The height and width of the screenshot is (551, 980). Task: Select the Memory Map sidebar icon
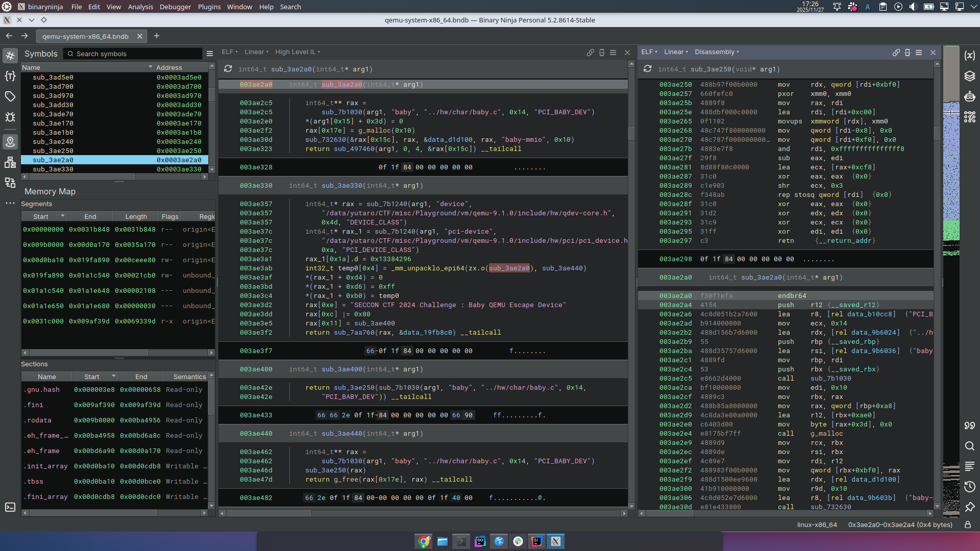point(10,142)
